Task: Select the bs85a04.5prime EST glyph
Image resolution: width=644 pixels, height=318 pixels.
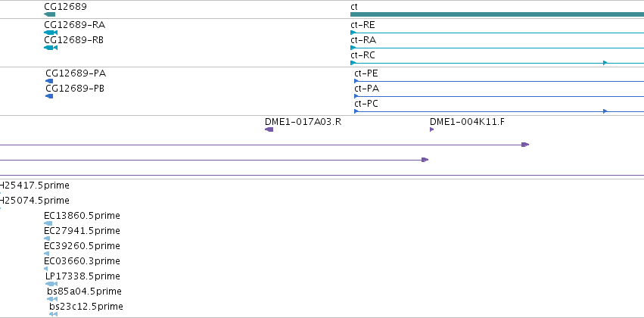Action: pyautogui.click(x=52, y=299)
